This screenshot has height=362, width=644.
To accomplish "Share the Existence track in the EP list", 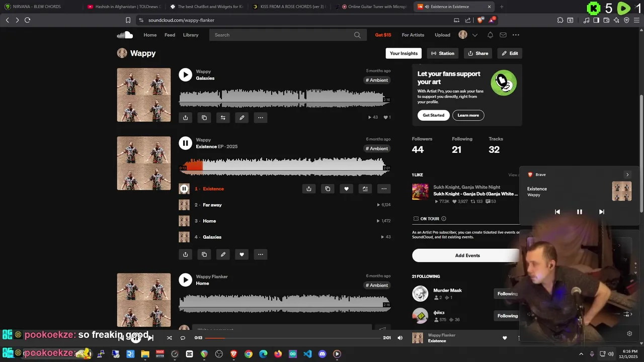I will tap(309, 189).
